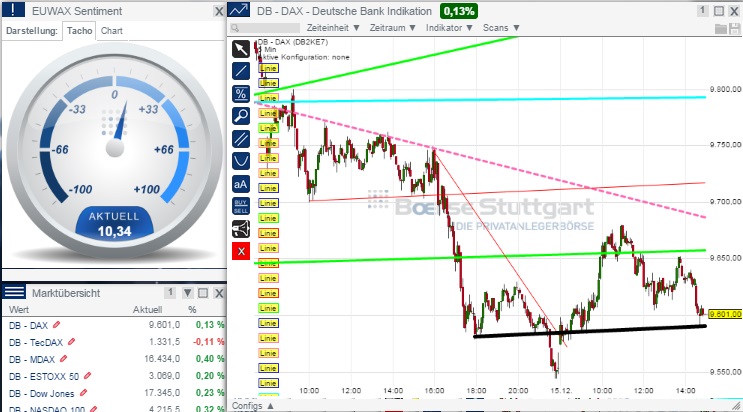Select the arrow pointer tool
The height and width of the screenshot is (412, 743).
tap(241, 49)
